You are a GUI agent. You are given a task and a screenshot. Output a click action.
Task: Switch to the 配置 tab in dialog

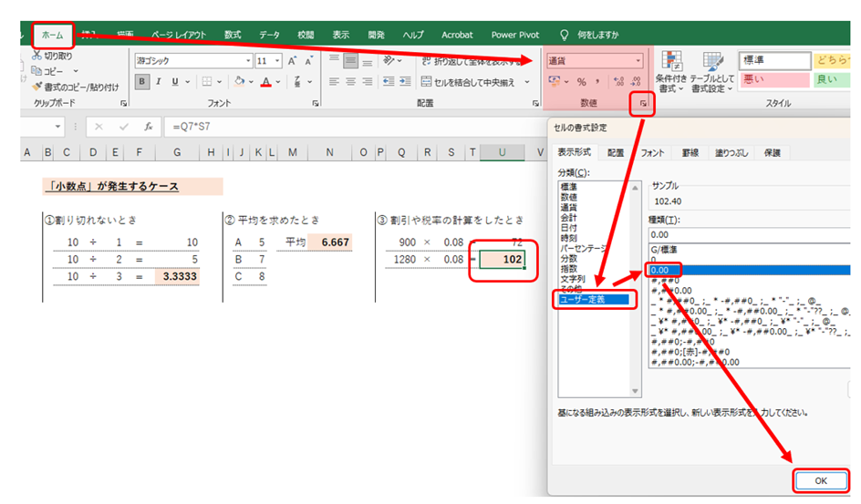[x=617, y=153]
